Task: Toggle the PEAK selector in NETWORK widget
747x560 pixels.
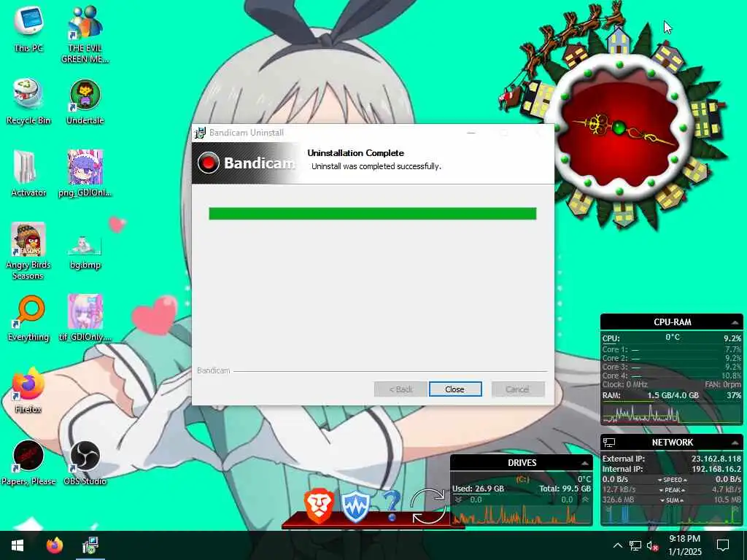Action: [672, 489]
